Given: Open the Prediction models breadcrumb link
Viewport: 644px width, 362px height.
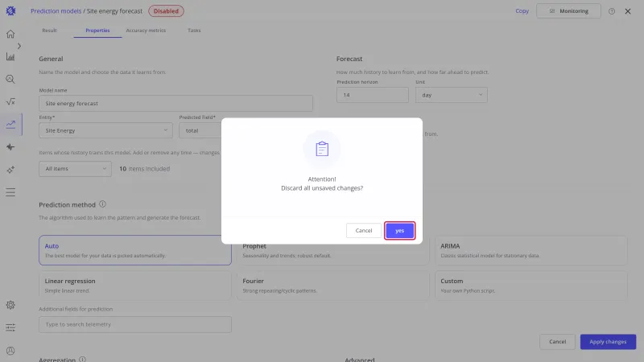Looking at the screenshot, I should pos(56,11).
